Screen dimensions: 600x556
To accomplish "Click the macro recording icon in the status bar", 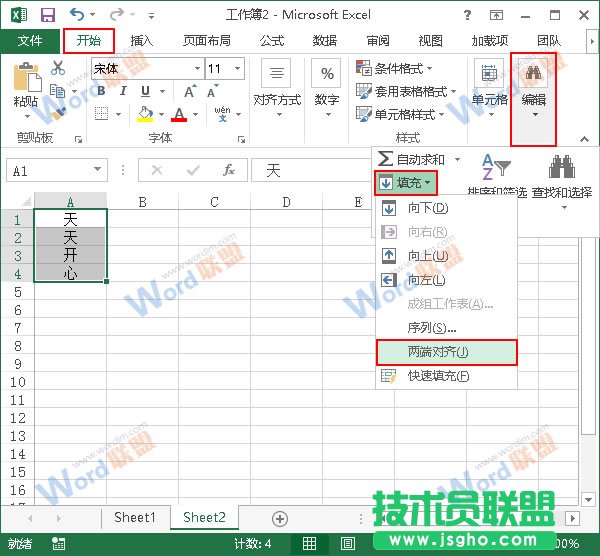I will coord(59,543).
